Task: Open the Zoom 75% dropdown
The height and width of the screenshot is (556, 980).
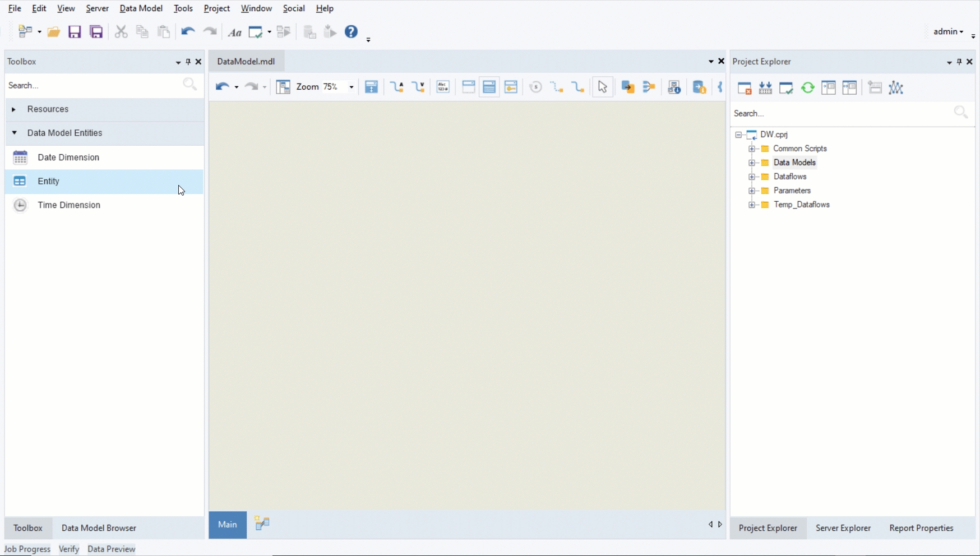Action: pyautogui.click(x=352, y=87)
